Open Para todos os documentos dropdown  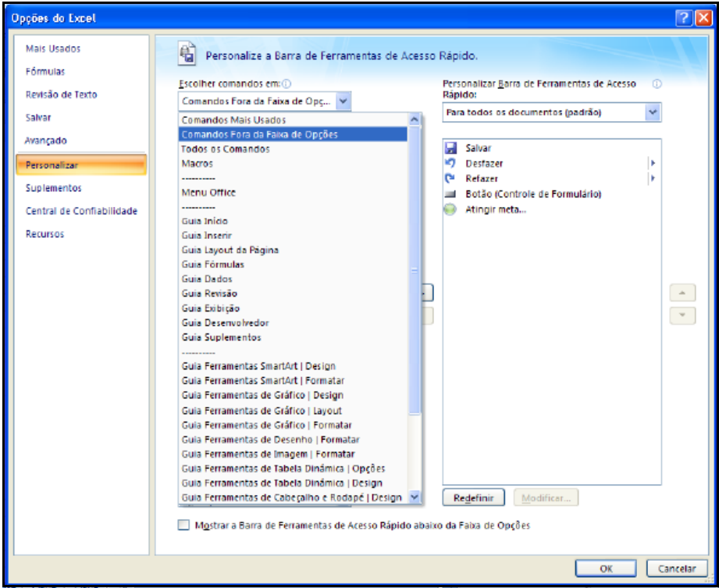point(653,112)
